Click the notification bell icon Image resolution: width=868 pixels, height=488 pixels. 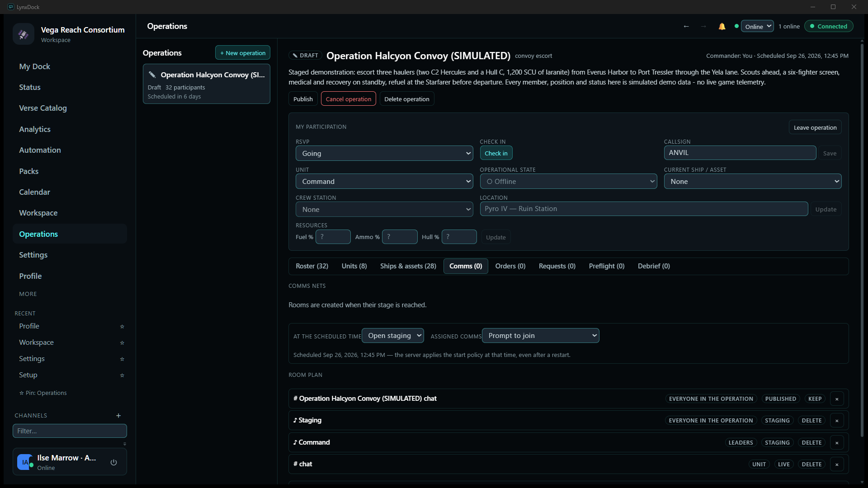722,27
